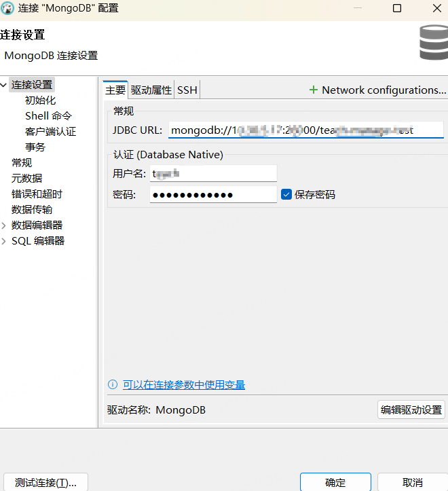Select 初始化 in the sidebar
The width and height of the screenshot is (448, 491).
tap(40, 101)
